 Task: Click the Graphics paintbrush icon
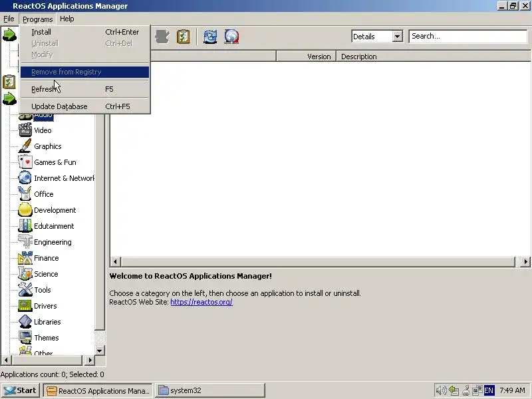[x=25, y=146]
